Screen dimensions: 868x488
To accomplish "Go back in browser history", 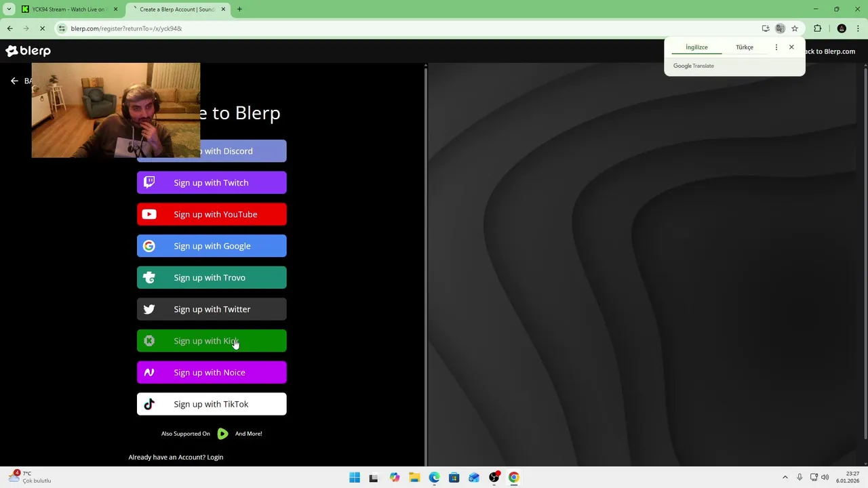I will (9, 28).
